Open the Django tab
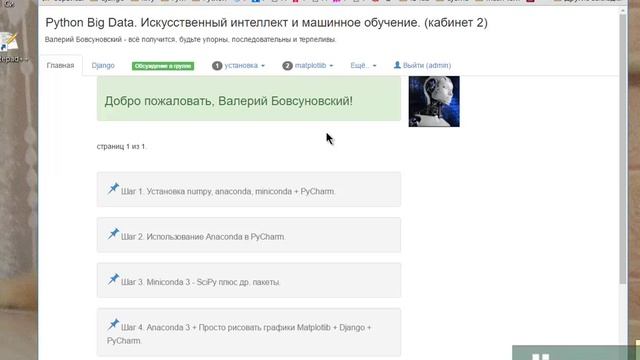Viewport: 640px width, 360px height. pyautogui.click(x=103, y=65)
